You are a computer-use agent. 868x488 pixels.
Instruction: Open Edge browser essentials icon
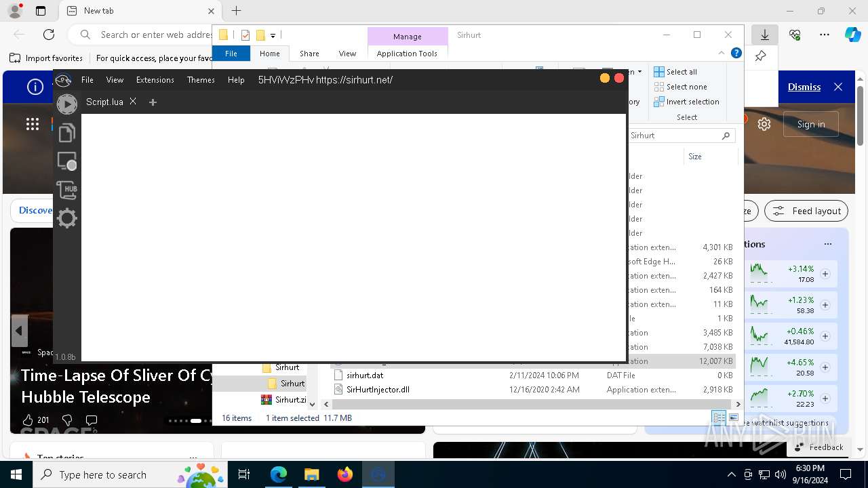click(x=795, y=35)
